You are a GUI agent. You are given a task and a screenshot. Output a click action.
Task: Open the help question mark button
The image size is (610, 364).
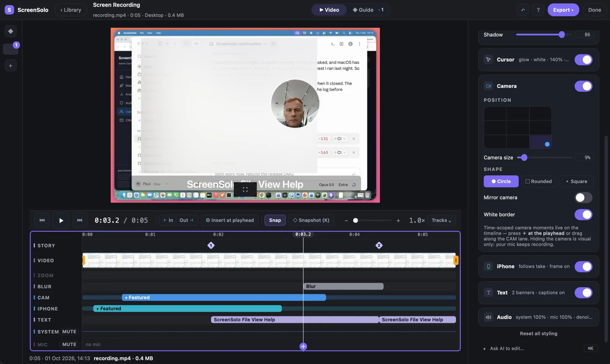[538, 10]
